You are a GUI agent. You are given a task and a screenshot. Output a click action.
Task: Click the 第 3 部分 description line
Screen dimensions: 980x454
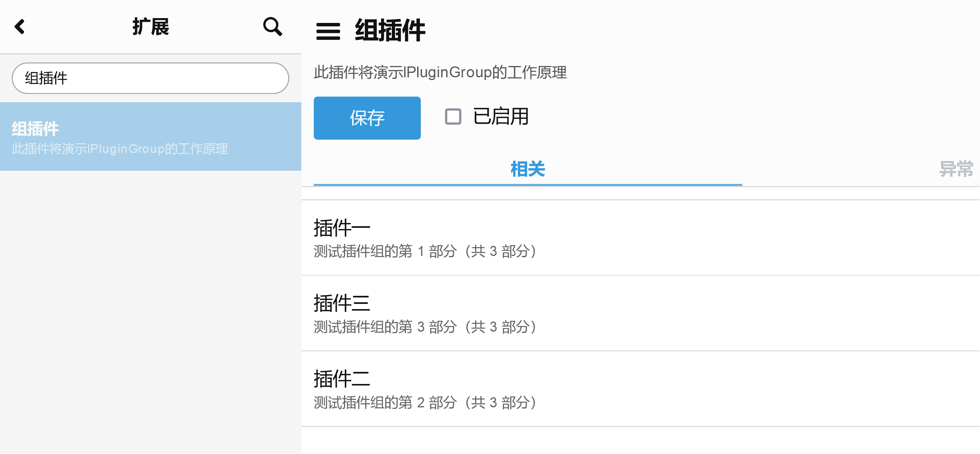pos(425,327)
